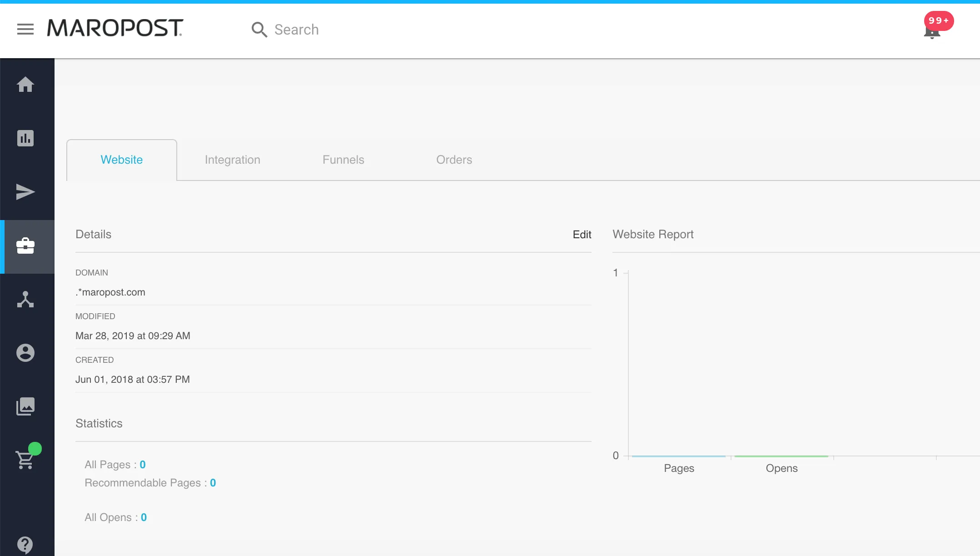Image resolution: width=980 pixels, height=556 pixels.
Task: Open the hamburger menu icon
Action: click(x=25, y=30)
